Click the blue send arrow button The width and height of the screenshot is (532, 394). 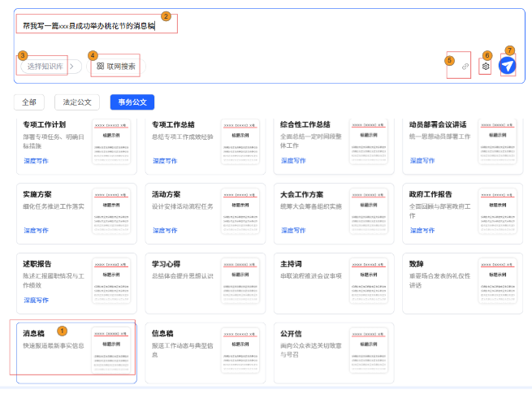coord(508,66)
